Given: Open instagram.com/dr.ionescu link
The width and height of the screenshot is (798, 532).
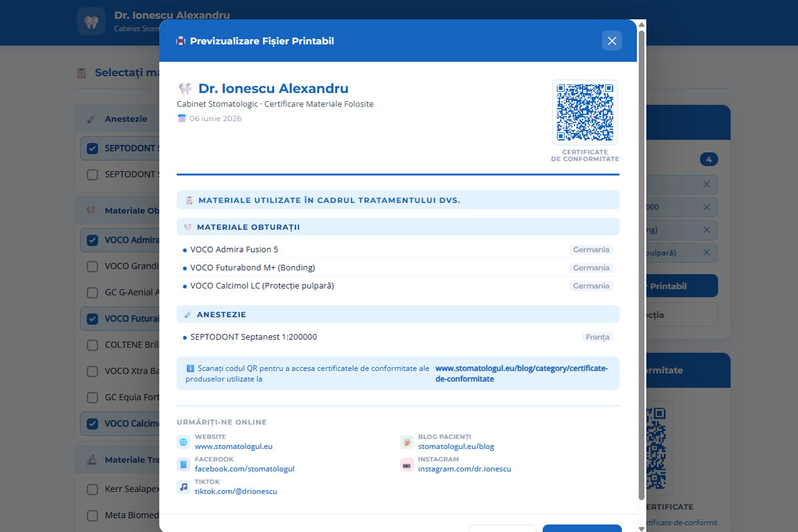Looking at the screenshot, I should (x=464, y=469).
